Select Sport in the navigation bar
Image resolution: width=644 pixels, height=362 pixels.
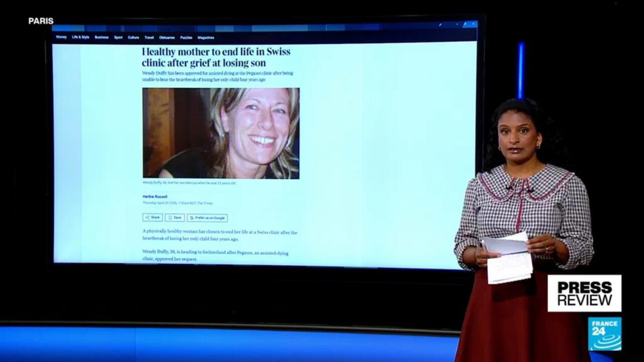tap(118, 37)
